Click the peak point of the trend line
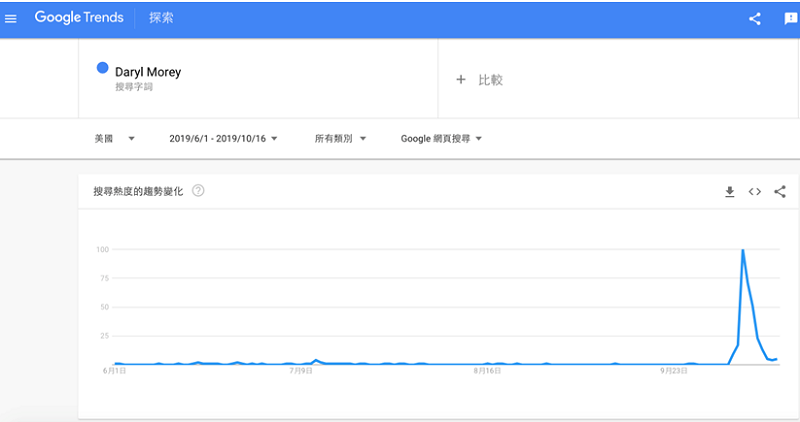Screen dimensions: 800x422 click(742, 251)
